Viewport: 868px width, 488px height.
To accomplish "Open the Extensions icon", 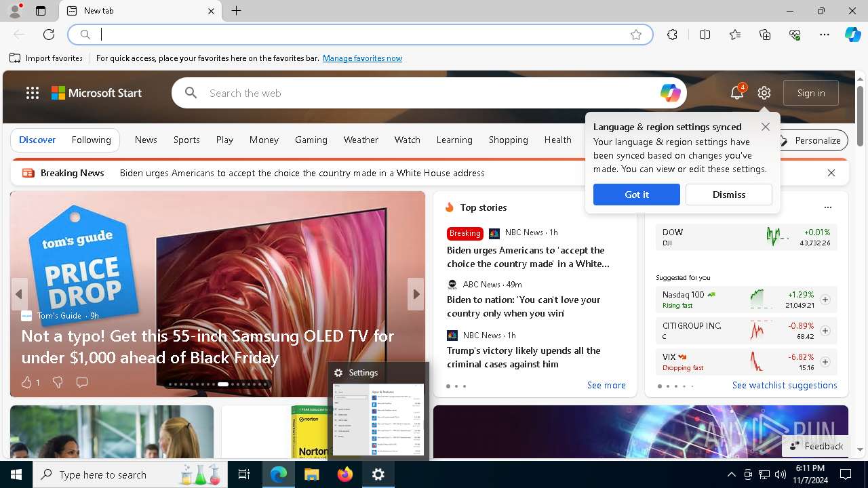I will 672,35.
